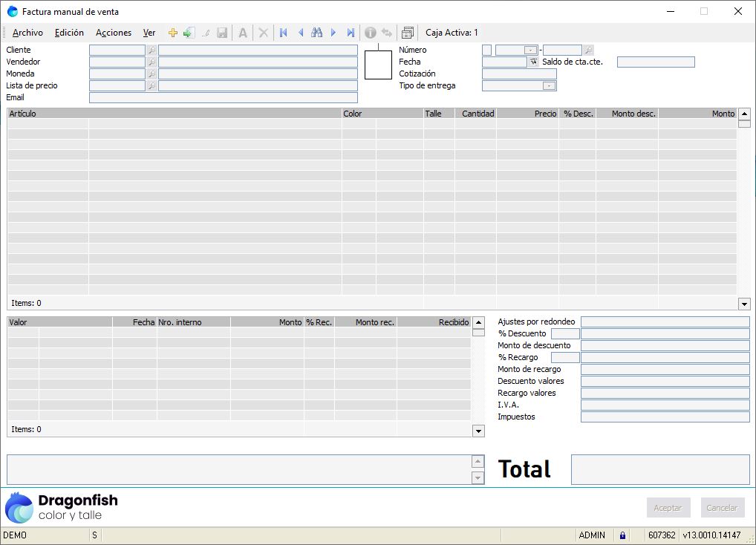This screenshot has height=545, width=756.
Task: Go to the first record
Action: [284, 33]
